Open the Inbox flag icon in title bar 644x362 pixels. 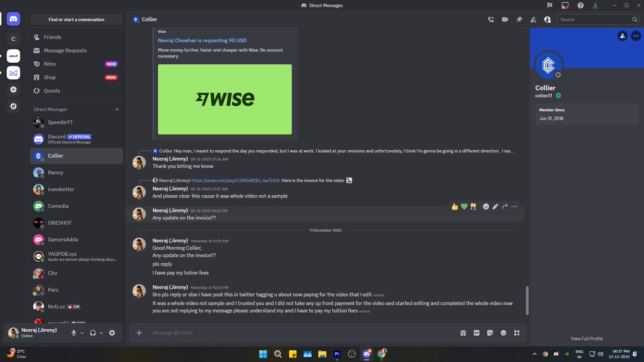(549, 5)
